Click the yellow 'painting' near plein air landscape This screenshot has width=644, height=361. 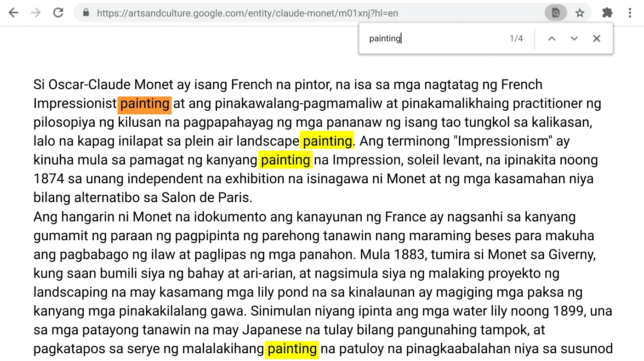327,141
